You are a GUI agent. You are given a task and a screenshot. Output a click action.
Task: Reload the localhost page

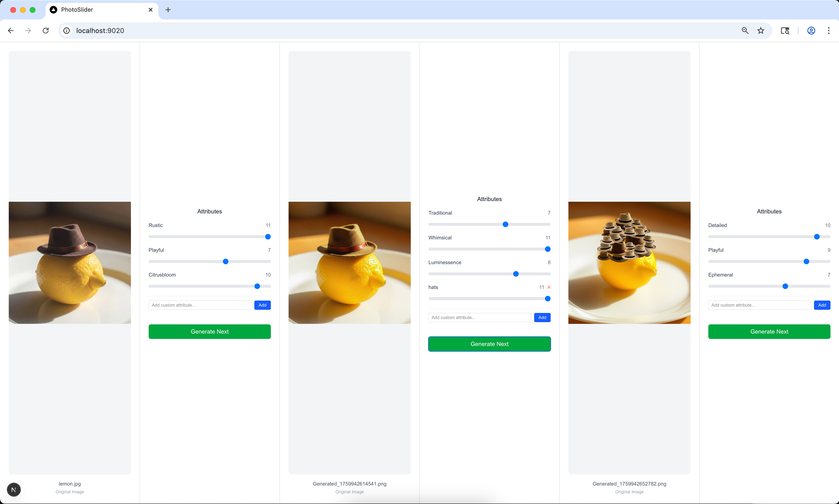[45, 31]
